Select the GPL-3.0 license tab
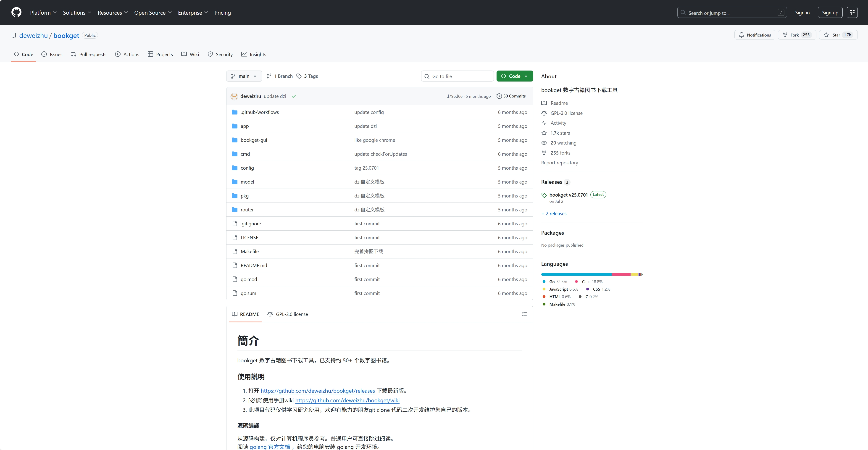The height and width of the screenshot is (450, 868). tap(288, 314)
